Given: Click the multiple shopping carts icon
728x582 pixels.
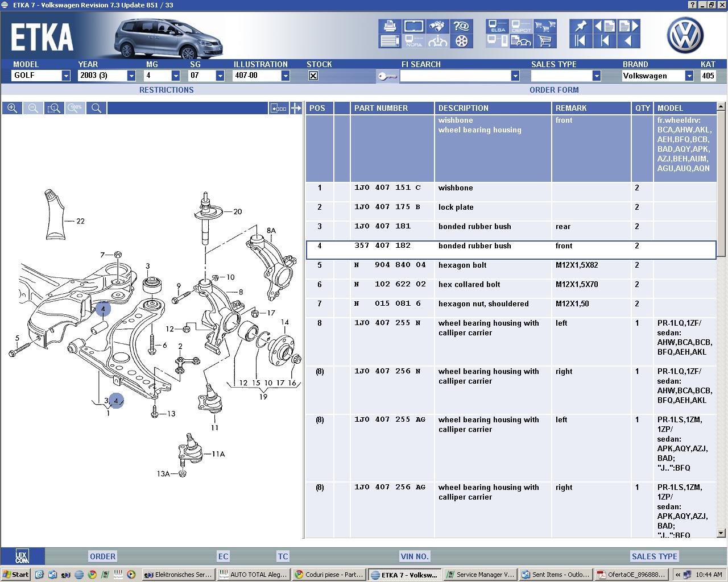Looking at the screenshot, I should click(x=545, y=26).
